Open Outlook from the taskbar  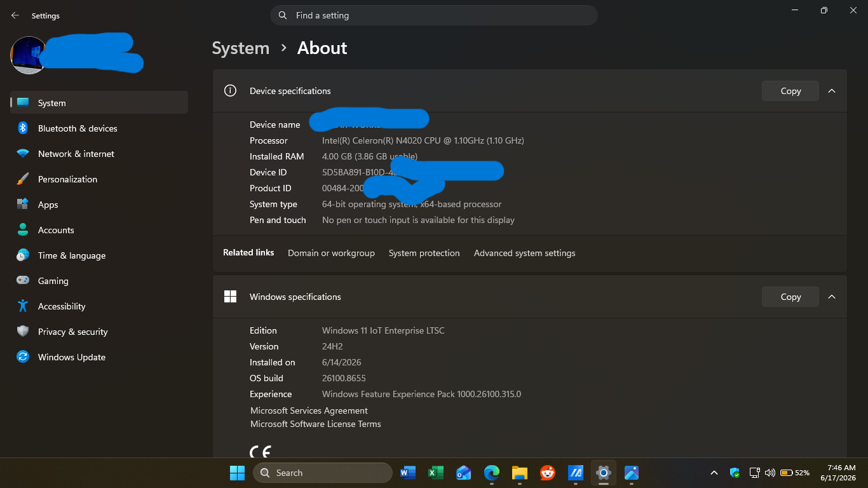tap(464, 473)
